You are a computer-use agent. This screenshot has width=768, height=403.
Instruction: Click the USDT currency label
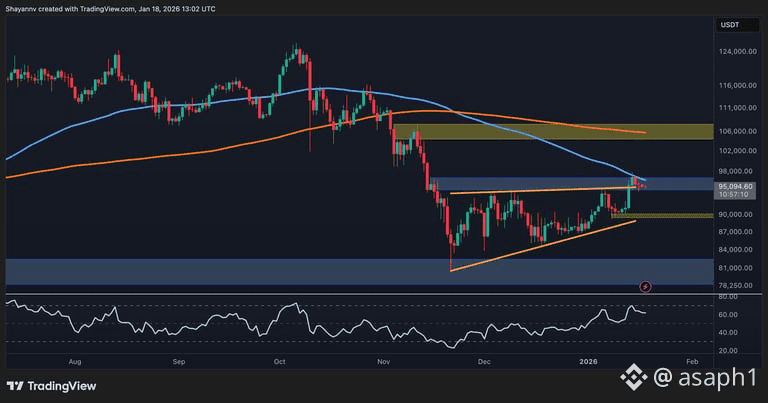point(730,25)
